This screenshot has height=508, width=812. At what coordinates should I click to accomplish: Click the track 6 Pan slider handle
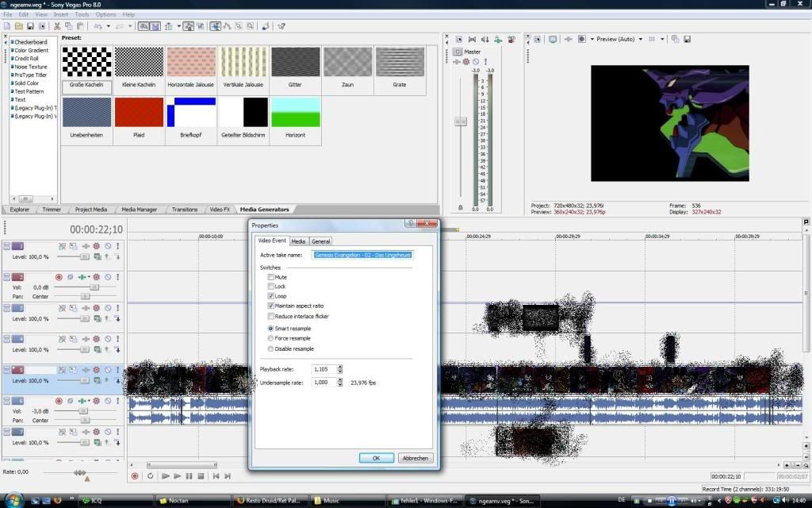click(85, 420)
